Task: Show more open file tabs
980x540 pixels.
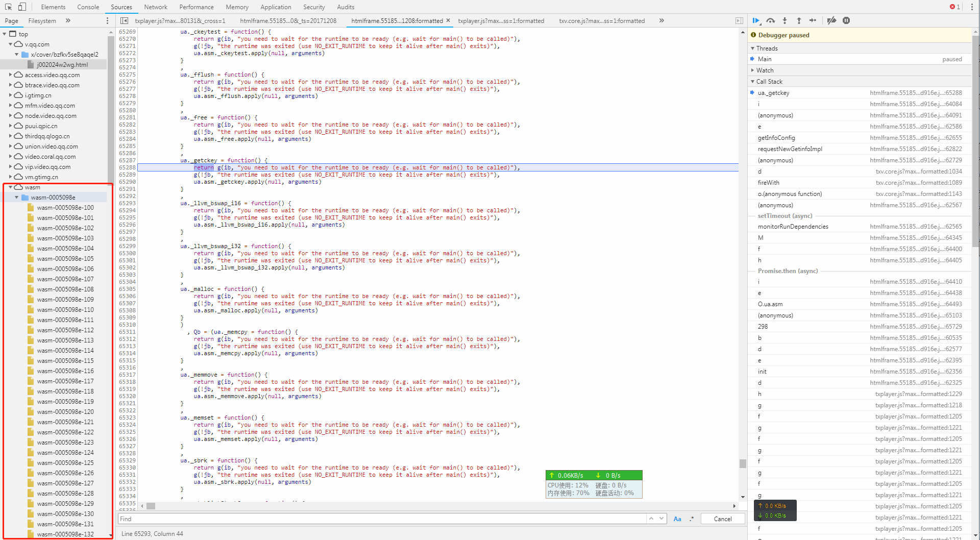Action: [661, 20]
